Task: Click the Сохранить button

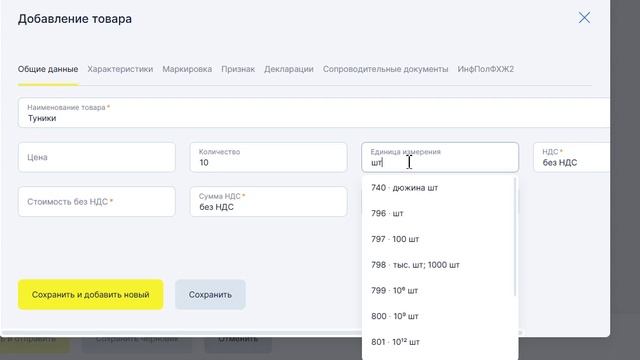Action: point(210,295)
